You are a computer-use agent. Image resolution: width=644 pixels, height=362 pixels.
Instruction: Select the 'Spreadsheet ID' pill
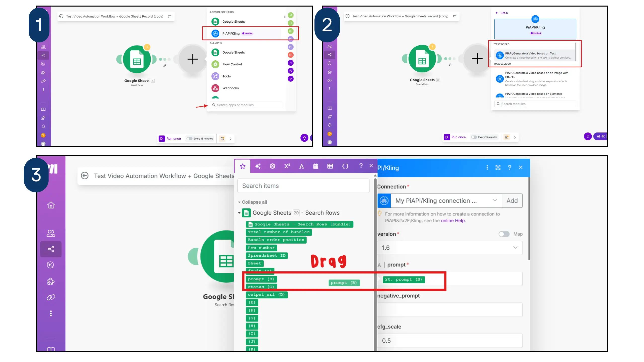267,256
